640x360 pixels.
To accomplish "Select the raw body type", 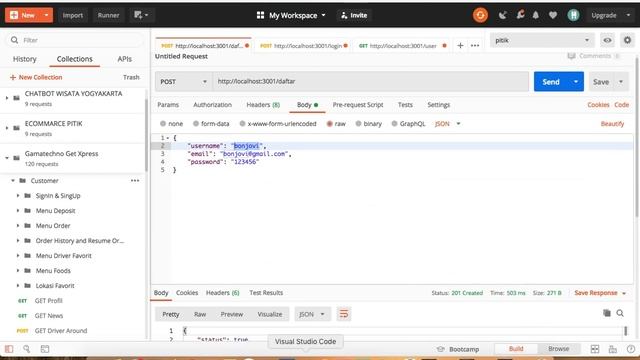I will (329, 124).
